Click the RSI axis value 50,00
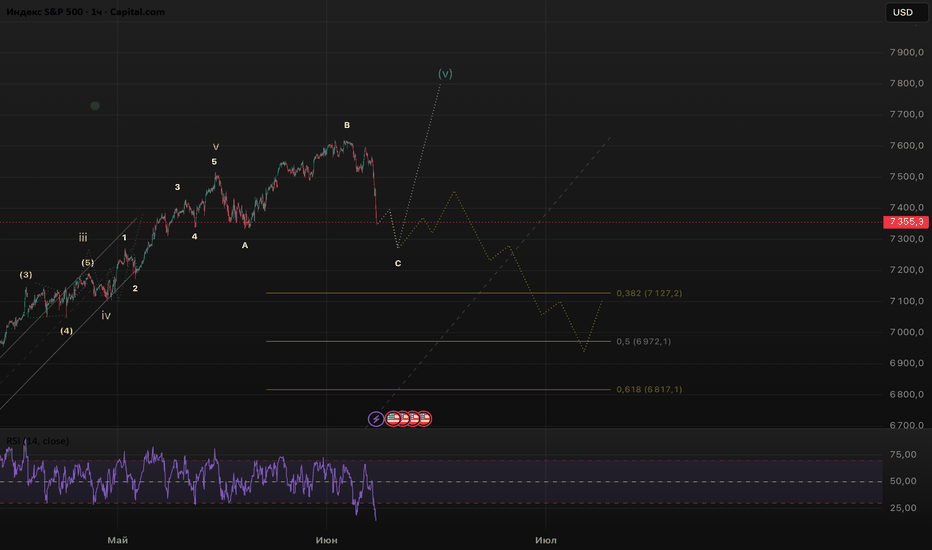The width and height of the screenshot is (932, 550). point(903,481)
